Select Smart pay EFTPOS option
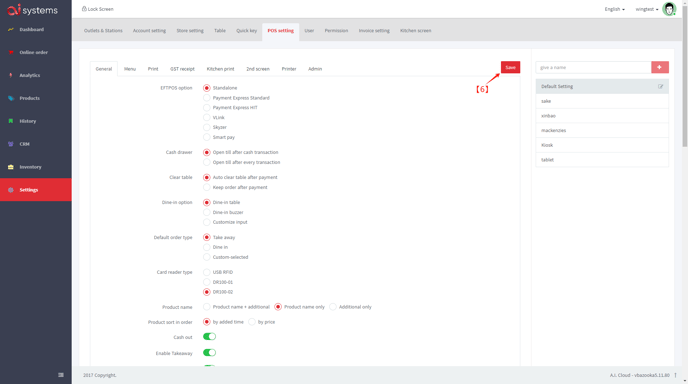688x384 pixels. [x=207, y=137]
